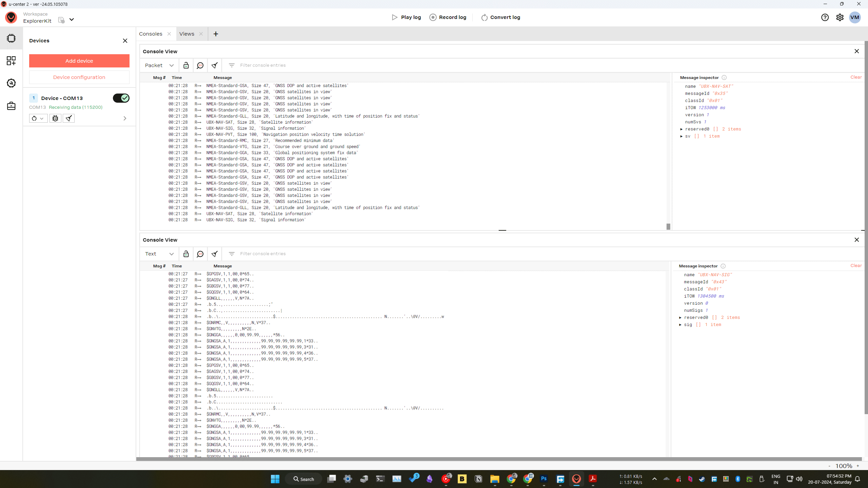Close the upper Console View panel

pyautogui.click(x=857, y=51)
